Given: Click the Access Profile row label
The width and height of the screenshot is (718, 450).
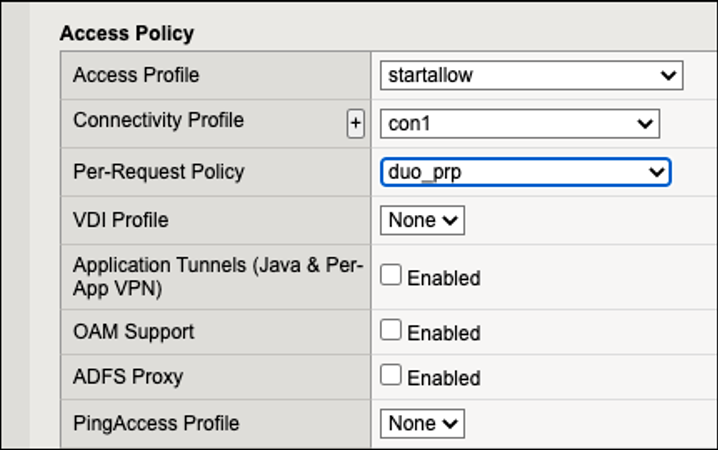Looking at the screenshot, I should (136, 75).
